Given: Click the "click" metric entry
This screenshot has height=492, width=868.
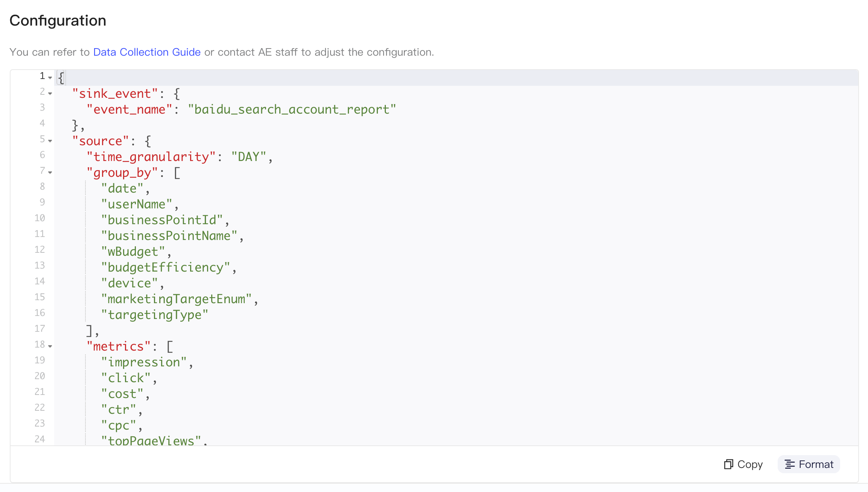Looking at the screenshot, I should coord(126,378).
